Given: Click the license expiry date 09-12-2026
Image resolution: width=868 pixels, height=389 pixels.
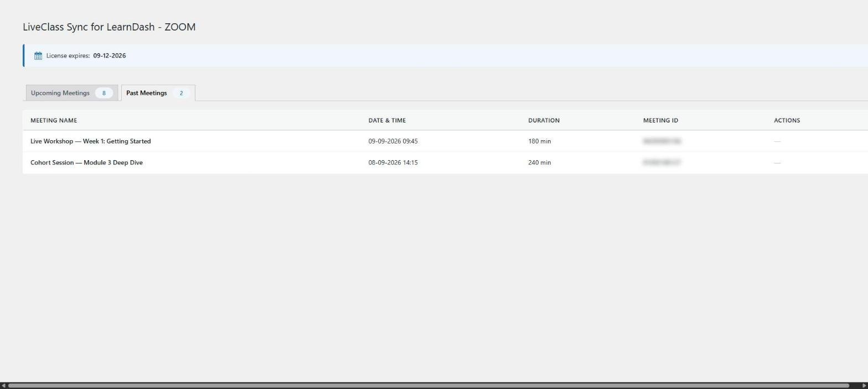Looking at the screenshot, I should point(109,55).
